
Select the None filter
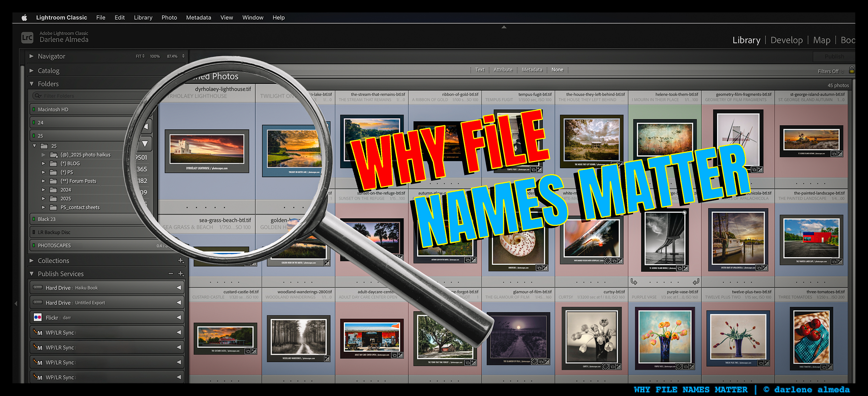click(557, 70)
